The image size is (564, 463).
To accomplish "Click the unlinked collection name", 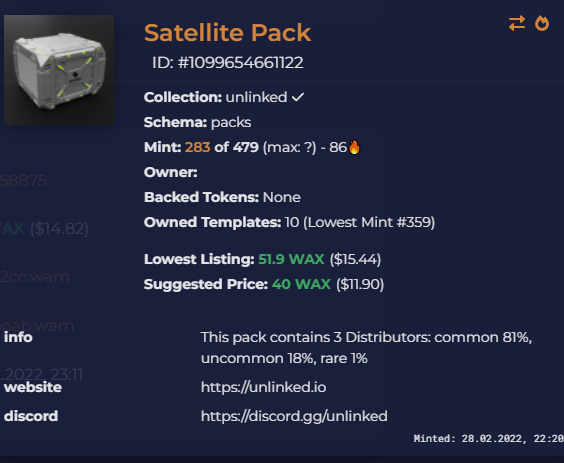I will [x=256, y=97].
